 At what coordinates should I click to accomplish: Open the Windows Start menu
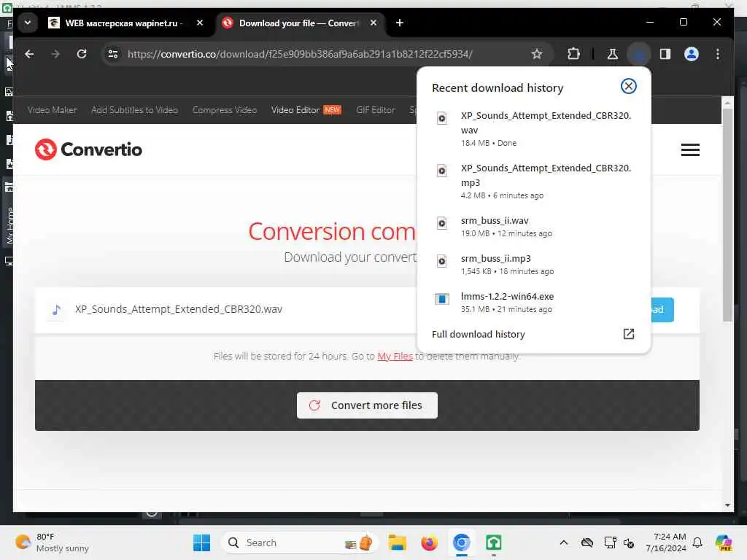(201, 542)
